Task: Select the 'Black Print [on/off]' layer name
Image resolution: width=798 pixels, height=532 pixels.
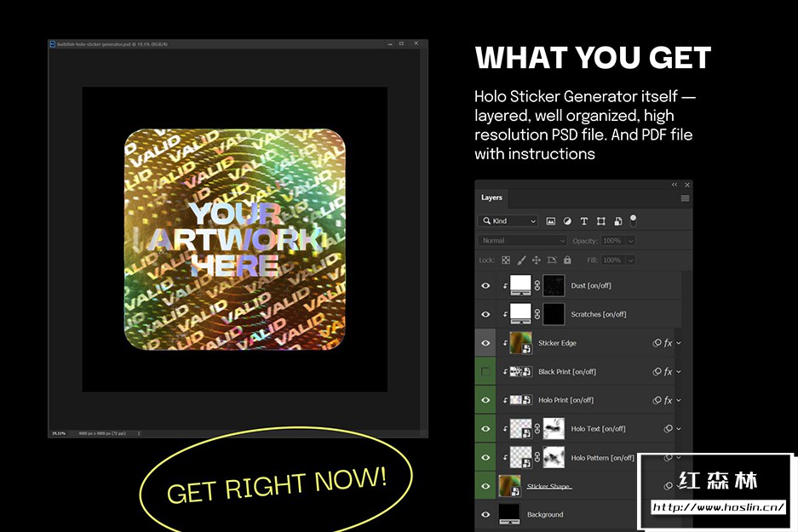Action: (x=567, y=372)
